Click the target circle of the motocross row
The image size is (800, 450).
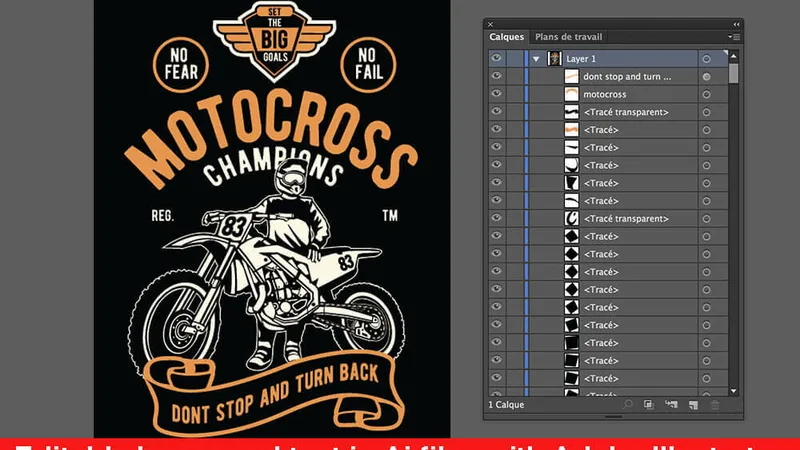tap(706, 94)
